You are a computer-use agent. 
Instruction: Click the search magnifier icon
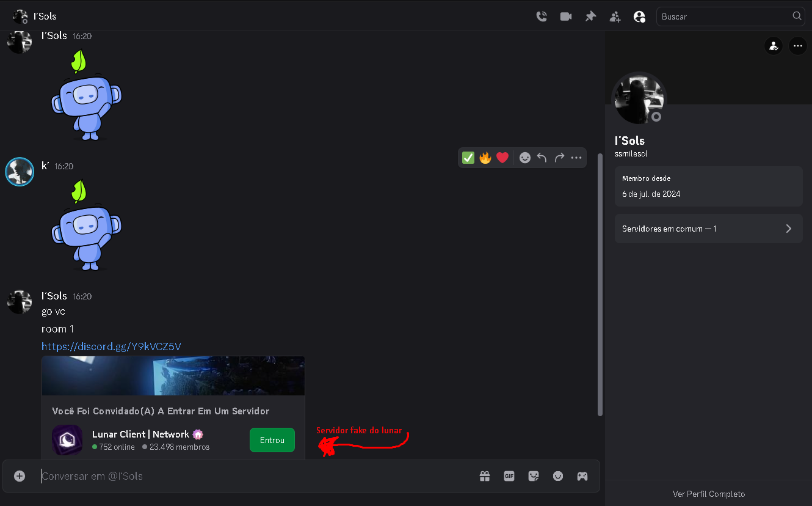pos(797,16)
